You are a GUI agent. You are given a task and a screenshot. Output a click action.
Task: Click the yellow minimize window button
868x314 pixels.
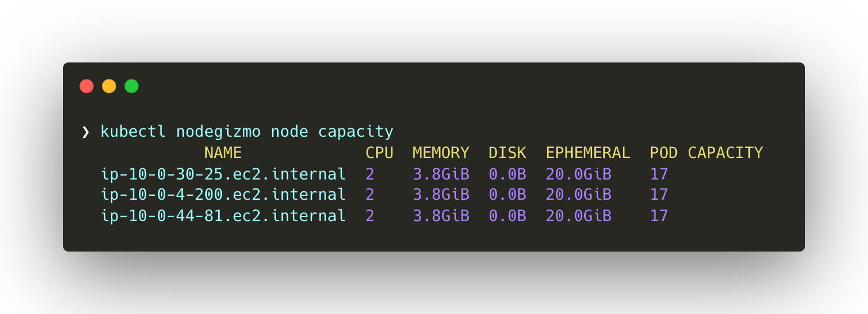tap(109, 86)
